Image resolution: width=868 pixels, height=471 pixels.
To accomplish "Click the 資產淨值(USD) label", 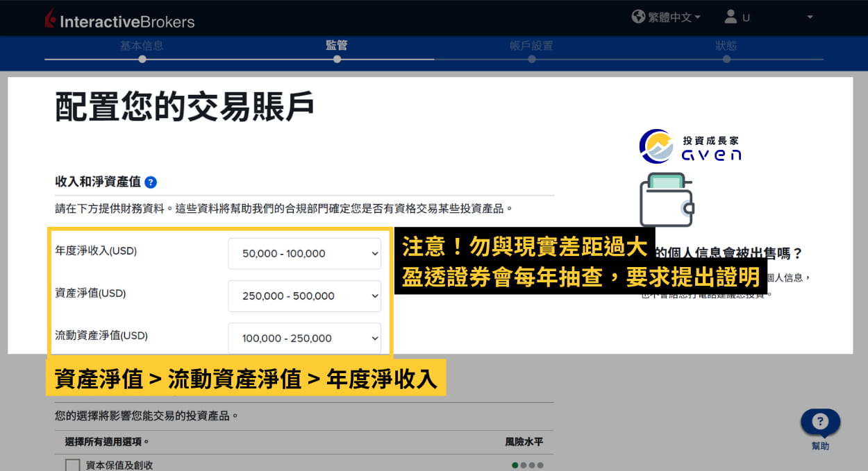I will (x=90, y=293).
